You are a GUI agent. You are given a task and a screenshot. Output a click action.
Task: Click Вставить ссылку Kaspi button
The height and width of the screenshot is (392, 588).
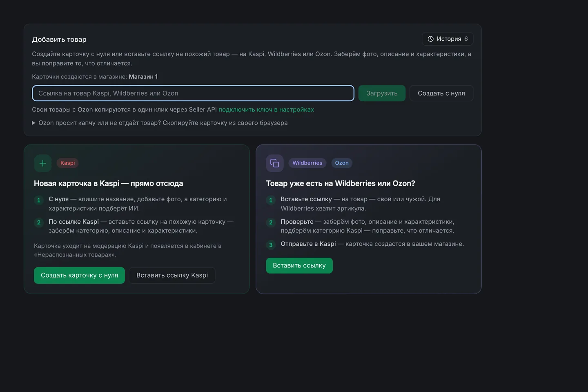pyautogui.click(x=172, y=275)
